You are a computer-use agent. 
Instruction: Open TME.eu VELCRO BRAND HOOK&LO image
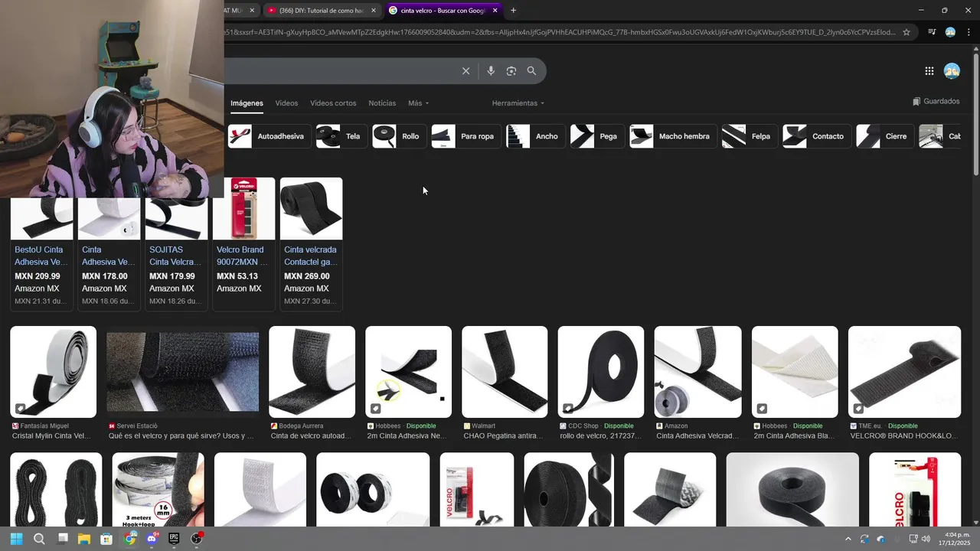tap(904, 372)
